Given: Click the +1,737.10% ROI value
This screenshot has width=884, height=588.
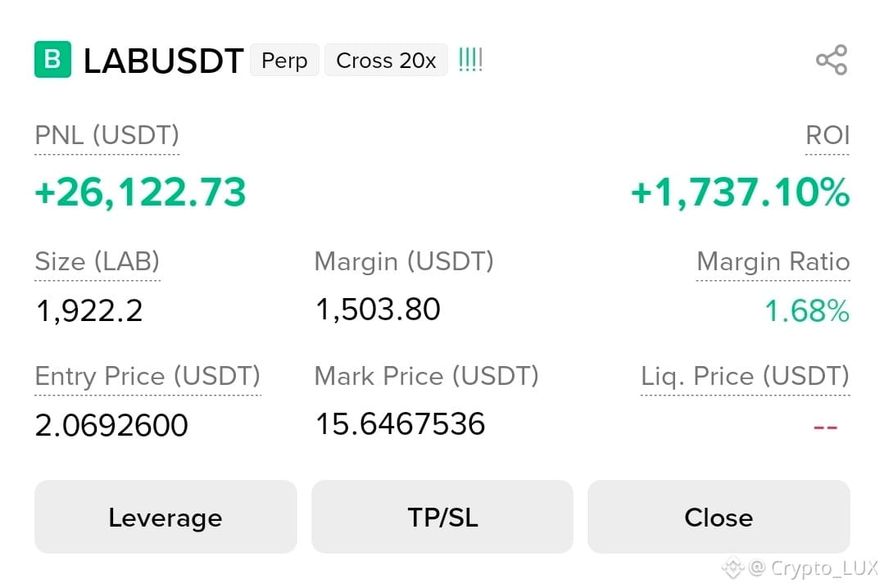Looking at the screenshot, I should pos(741,192).
